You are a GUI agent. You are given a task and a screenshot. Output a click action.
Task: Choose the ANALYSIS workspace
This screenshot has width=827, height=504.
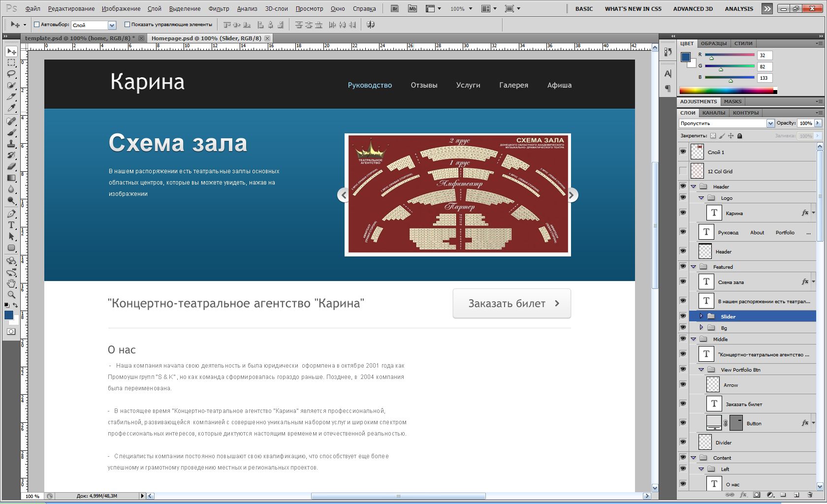tap(739, 9)
